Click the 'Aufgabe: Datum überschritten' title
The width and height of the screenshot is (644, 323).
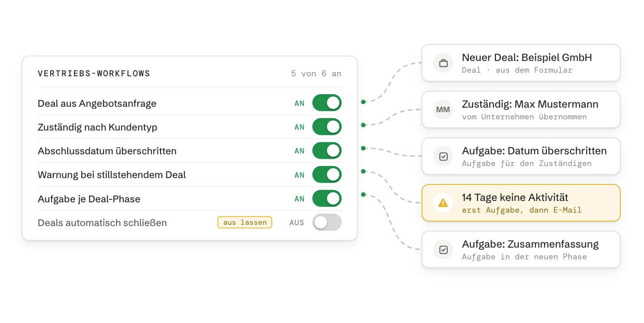tap(534, 151)
